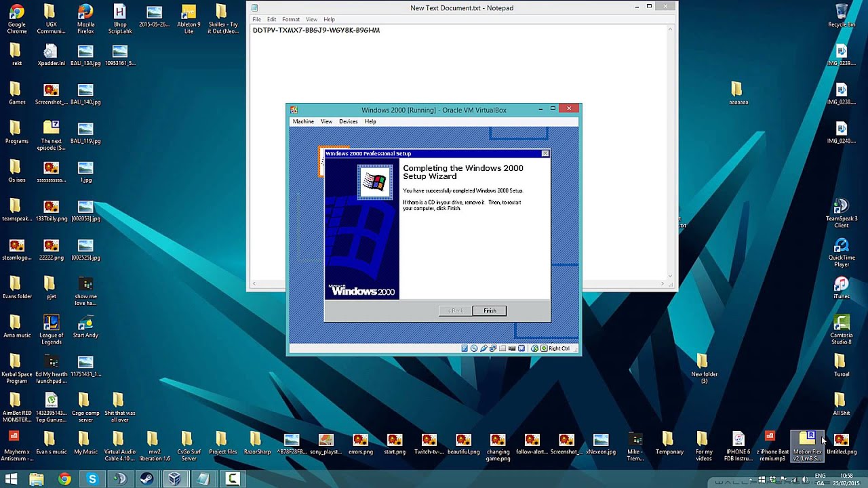The height and width of the screenshot is (488, 868).
Task: Select the League of Legends desktop shortcut
Action: pyautogui.click(x=51, y=330)
